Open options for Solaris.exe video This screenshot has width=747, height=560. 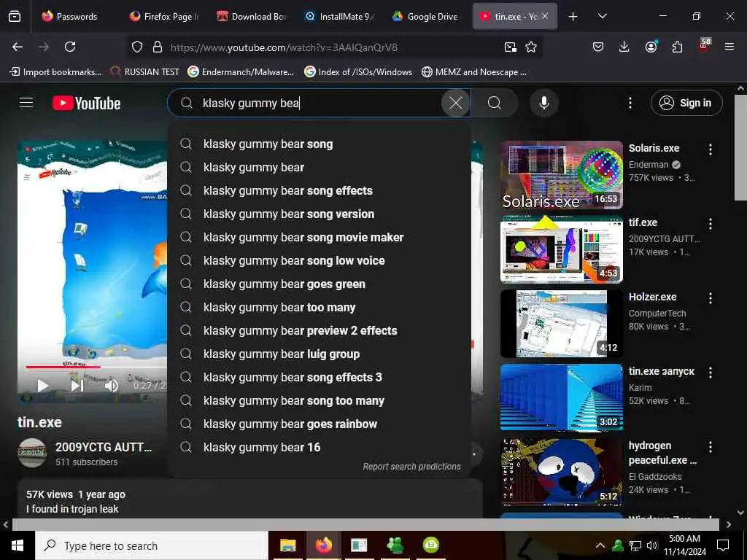click(x=711, y=149)
